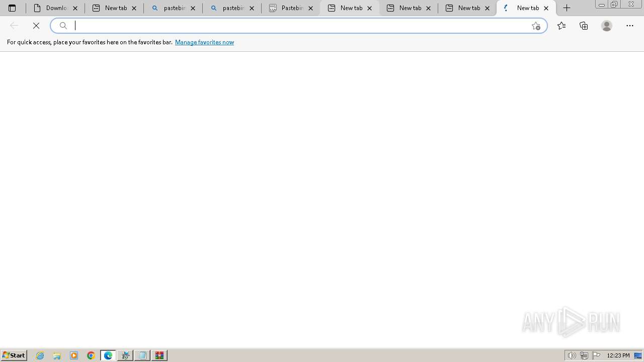
Task: Click the Manage favorites now link
Action: point(204,42)
